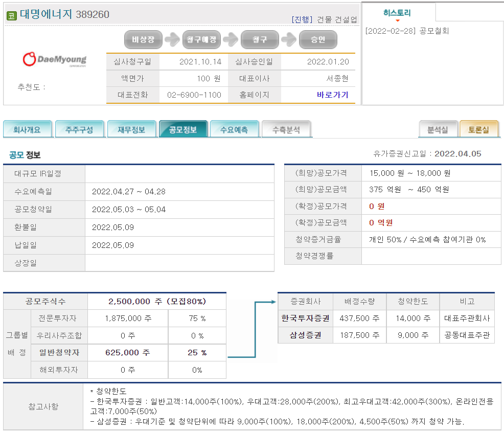Select the 청구 status step button

[x=260, y=39]
